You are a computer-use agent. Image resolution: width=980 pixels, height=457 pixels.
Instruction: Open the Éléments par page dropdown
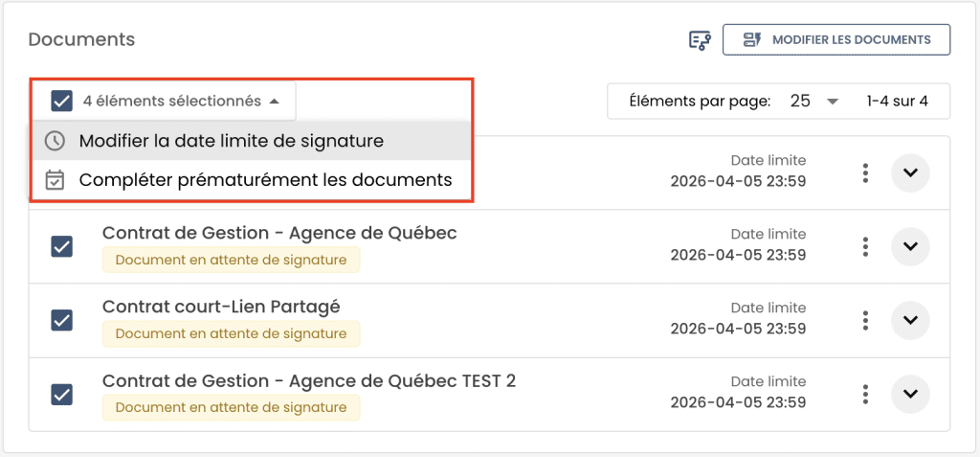coord(813,101)
